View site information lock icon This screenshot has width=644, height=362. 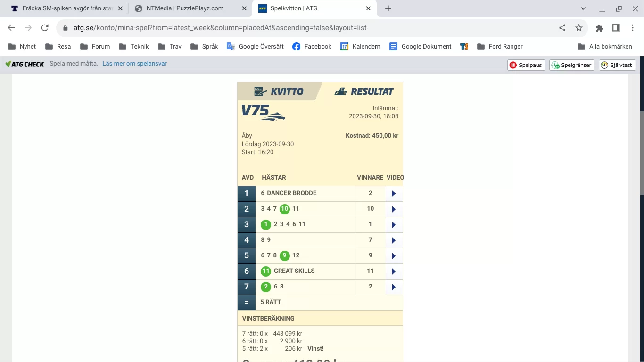click(66, 28)
